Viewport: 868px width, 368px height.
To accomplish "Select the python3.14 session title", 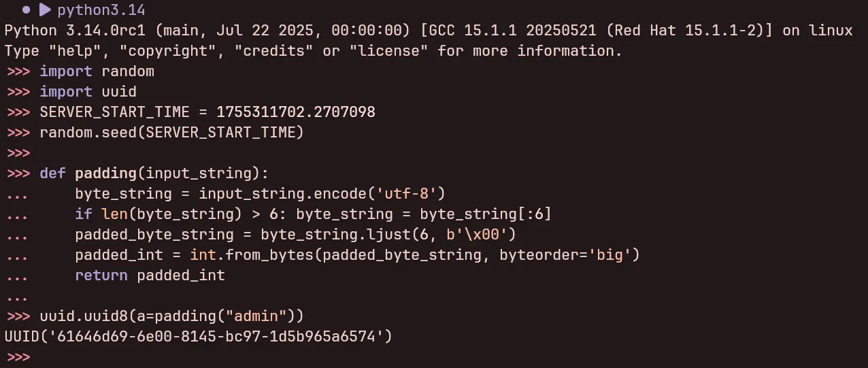I will click(x=101, y=10).
